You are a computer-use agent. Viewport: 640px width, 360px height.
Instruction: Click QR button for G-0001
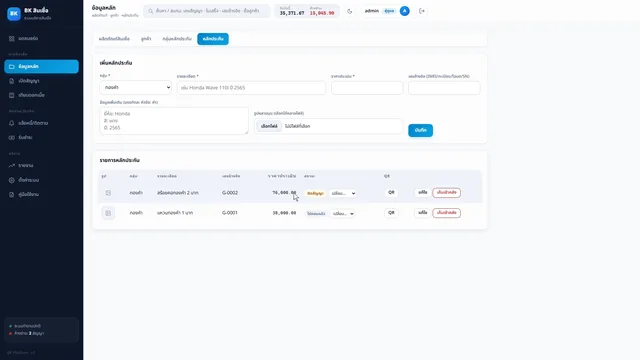click(391, 213)
